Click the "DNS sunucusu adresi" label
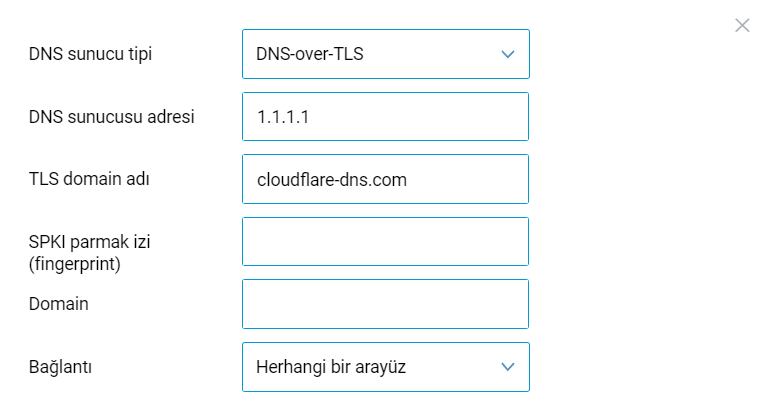The height and width of the screenshot is (410, 763). [x=111, y=117]
